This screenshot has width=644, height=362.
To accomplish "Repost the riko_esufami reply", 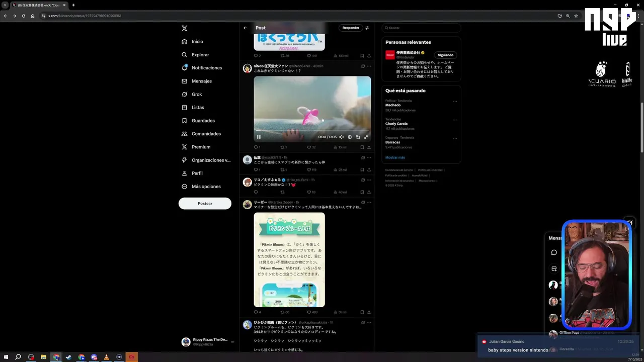I will tap(282, 192).
